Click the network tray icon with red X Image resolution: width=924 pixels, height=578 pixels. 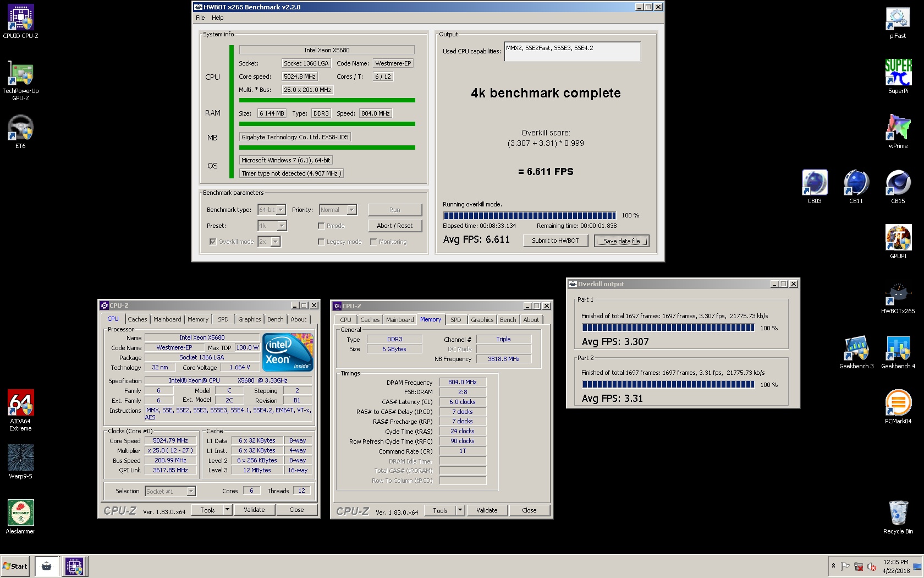859,566
